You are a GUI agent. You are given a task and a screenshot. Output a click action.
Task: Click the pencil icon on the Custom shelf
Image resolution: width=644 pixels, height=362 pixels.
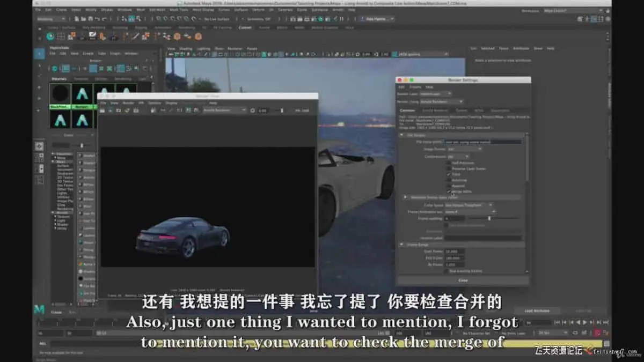pyautogui.click(x=93, y=36)
